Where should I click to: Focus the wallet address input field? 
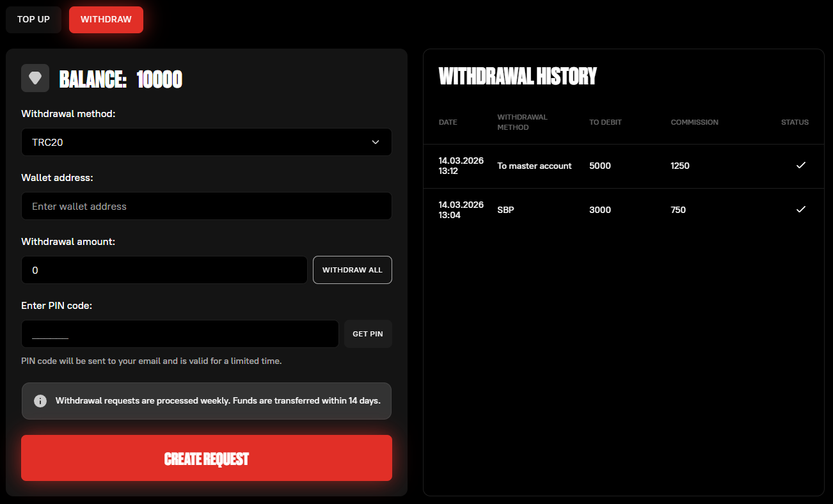tap(206, 206)
